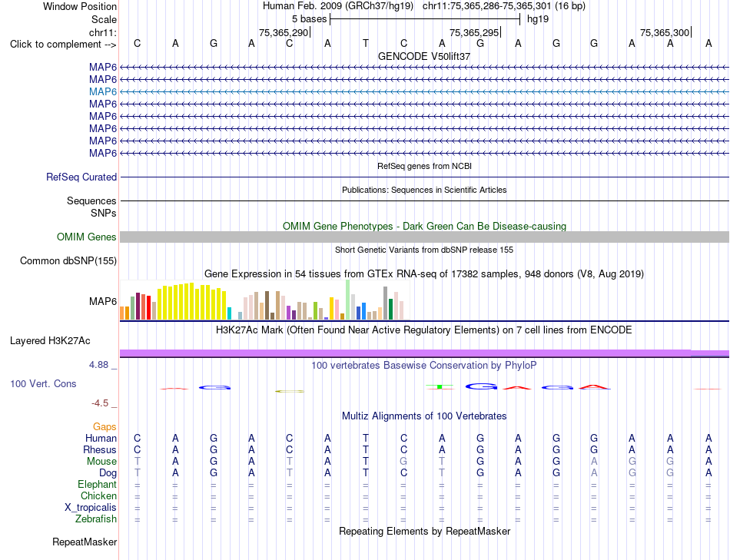Click the purple H3K27Ac signal band
Screen dimensions: 730x560
(424, 354)
